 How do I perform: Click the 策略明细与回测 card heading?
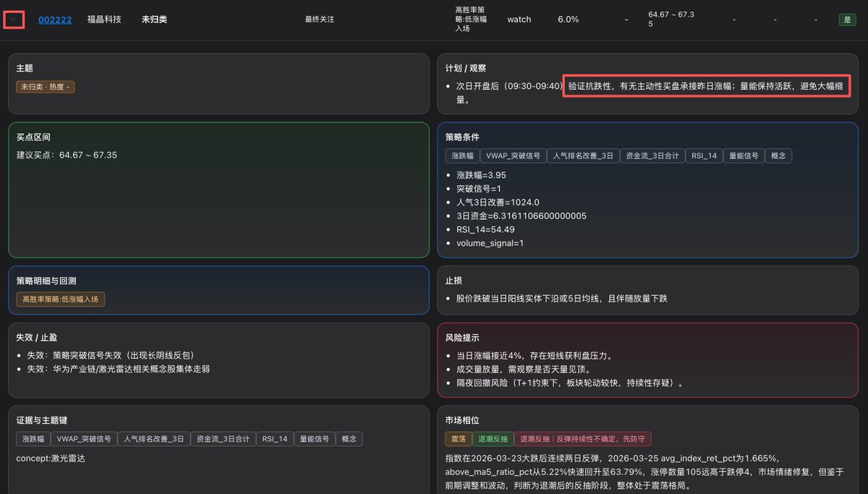(46, 281)
